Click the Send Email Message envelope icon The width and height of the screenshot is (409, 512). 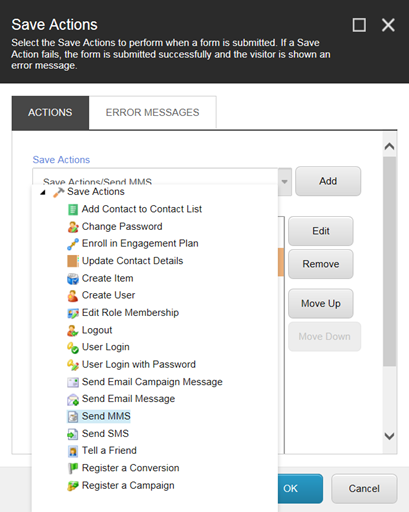(73, 399)
